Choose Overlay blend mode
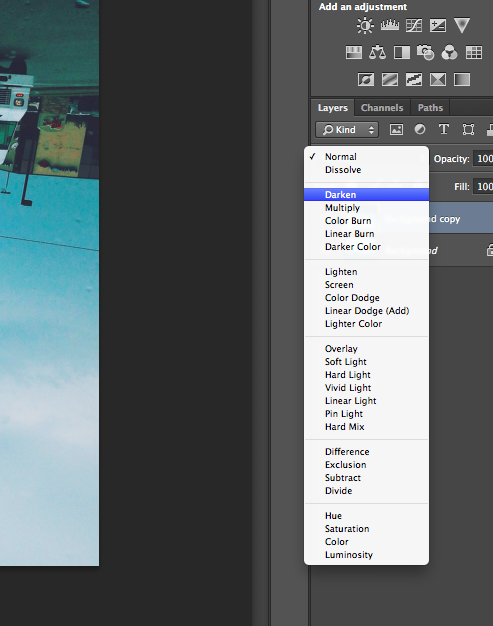The height and width of the screenshot is (626, 493). click(x=366, y=349)
